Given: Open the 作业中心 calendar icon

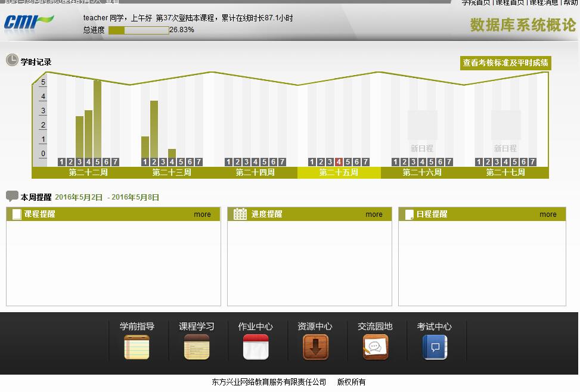Looking at the screenshot, I should [x=256, y=347].
